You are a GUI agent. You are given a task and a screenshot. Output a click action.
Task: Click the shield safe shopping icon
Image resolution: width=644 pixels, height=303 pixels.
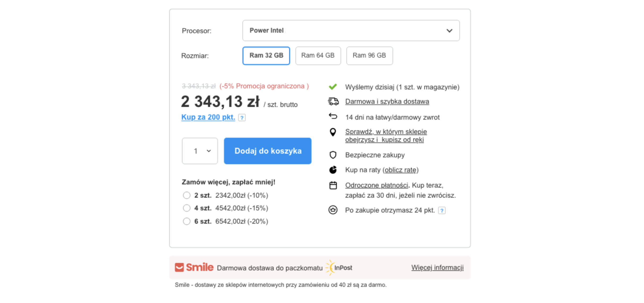tap(333, 155)
